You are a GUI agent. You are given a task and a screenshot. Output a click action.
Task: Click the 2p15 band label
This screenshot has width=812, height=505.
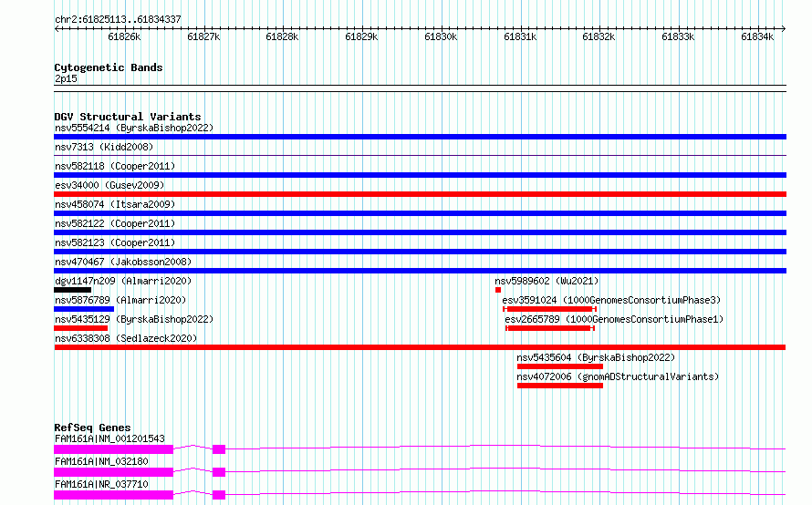[x=66, y=78]
